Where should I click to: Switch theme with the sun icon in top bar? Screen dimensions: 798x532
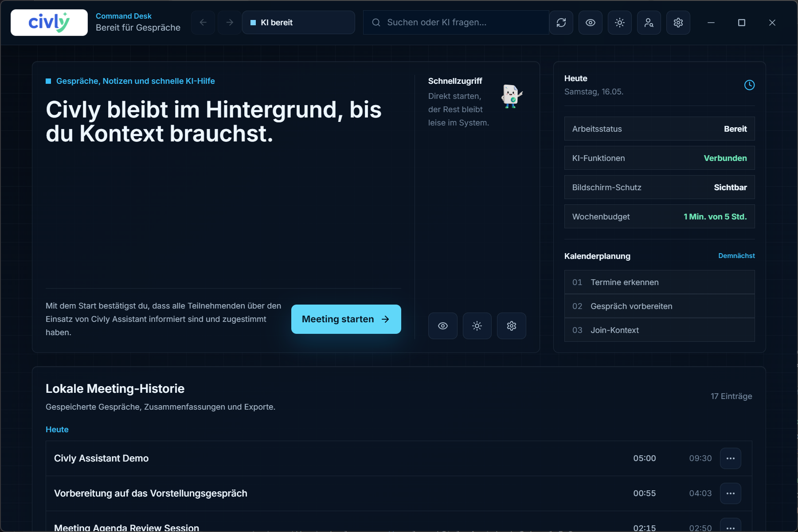pos(620,23)
